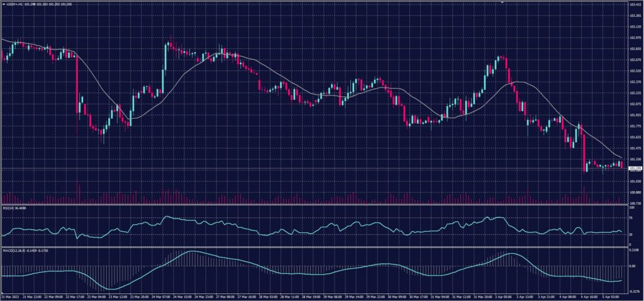Click the 102.970 price scale label

[635, 38]
